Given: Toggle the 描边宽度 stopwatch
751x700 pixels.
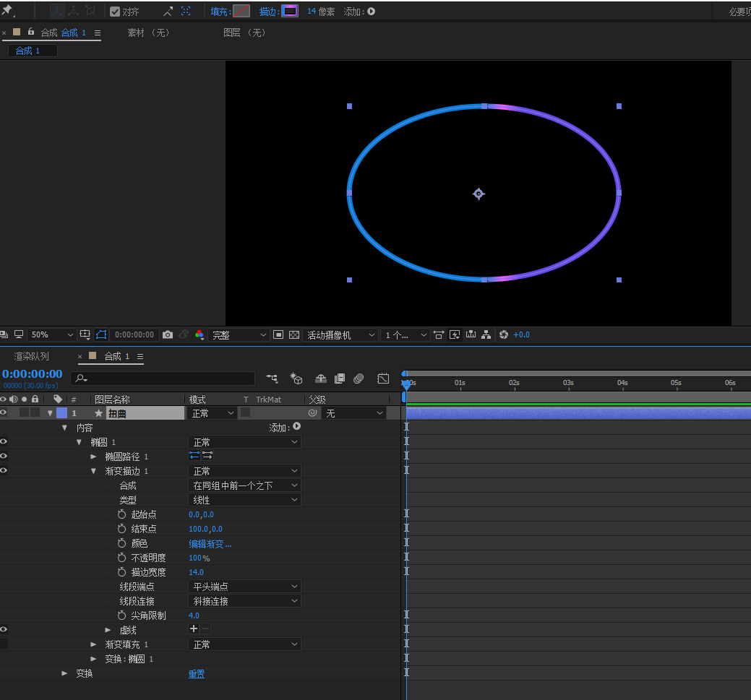Looking at the screenshot, I should point(121,572).
